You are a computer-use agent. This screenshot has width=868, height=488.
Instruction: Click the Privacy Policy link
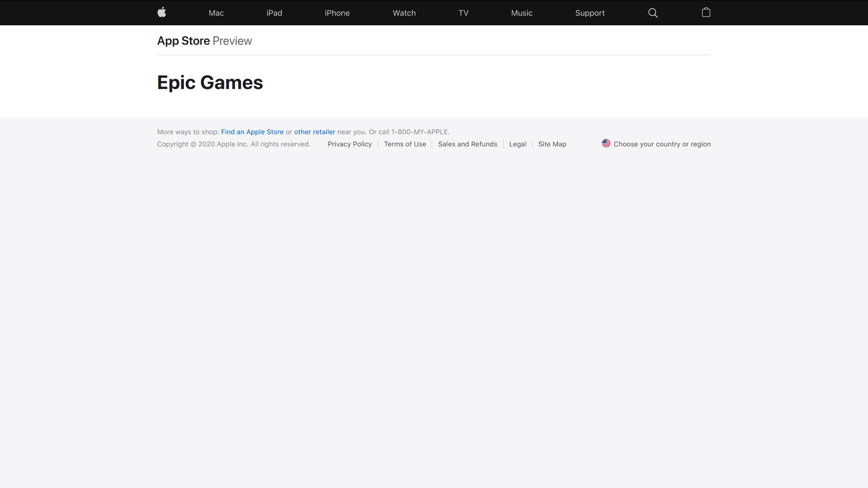[349, 144]
